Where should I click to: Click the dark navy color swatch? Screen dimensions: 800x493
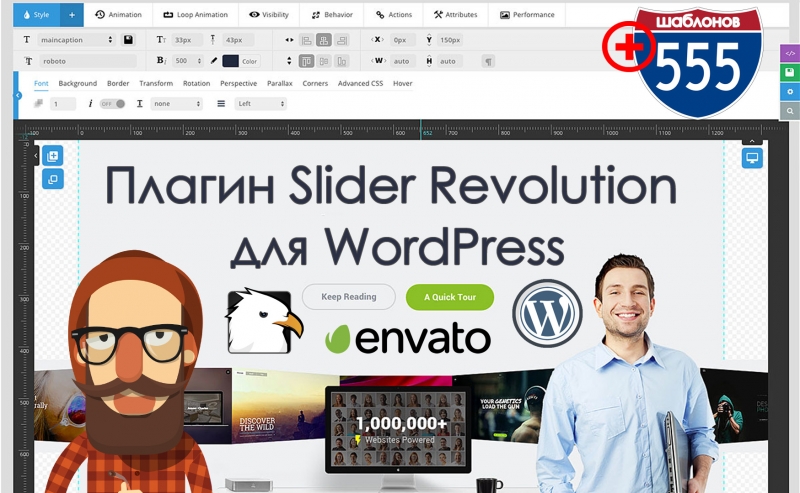point(231,61)
